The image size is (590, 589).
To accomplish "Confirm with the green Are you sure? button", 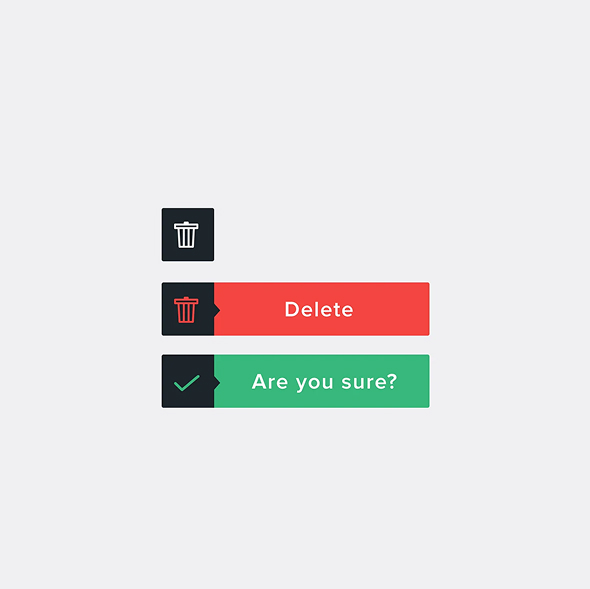I will [x=322, y=381].
